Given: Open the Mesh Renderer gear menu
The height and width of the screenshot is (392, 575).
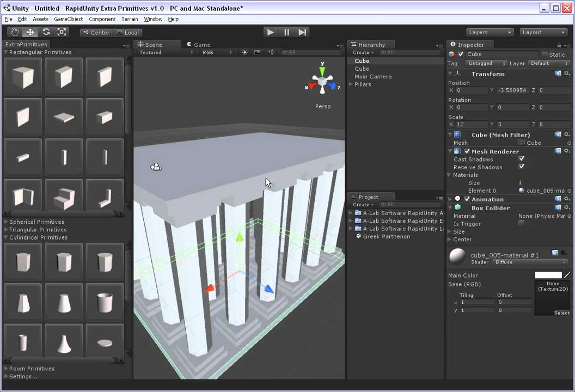Looking at the screenshot, I should point(567,151).
